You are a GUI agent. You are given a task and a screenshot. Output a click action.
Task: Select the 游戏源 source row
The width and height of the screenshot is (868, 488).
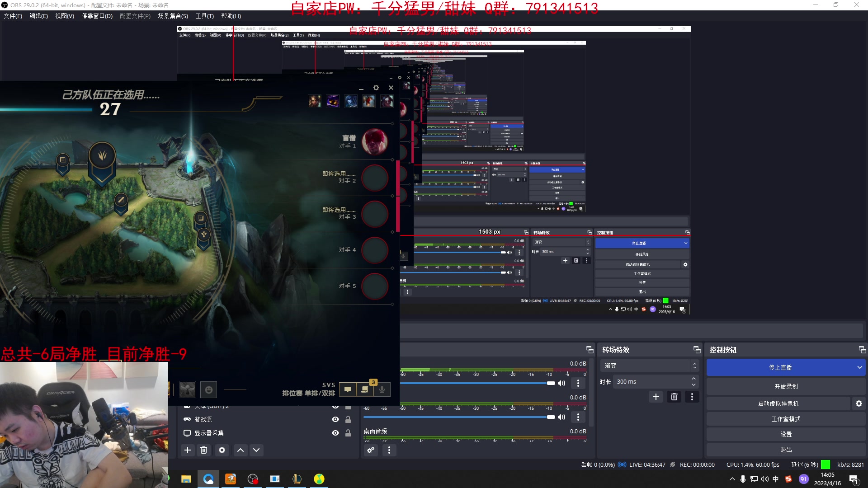(268, 419)
